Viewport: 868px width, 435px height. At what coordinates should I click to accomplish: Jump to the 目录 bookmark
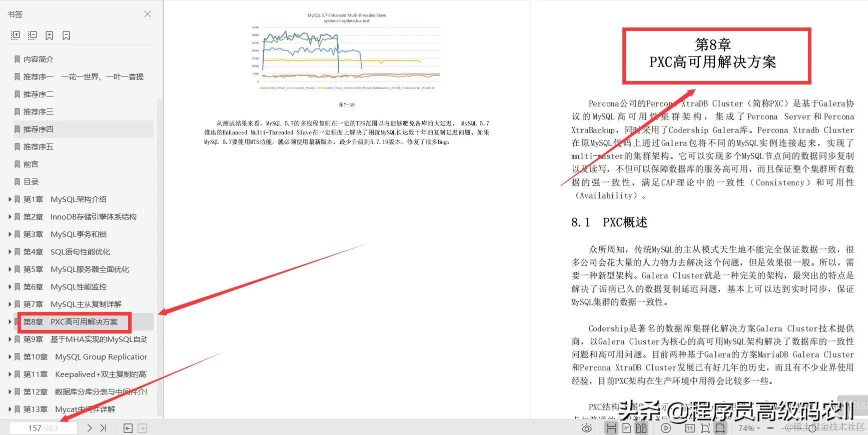coord(31,181)
